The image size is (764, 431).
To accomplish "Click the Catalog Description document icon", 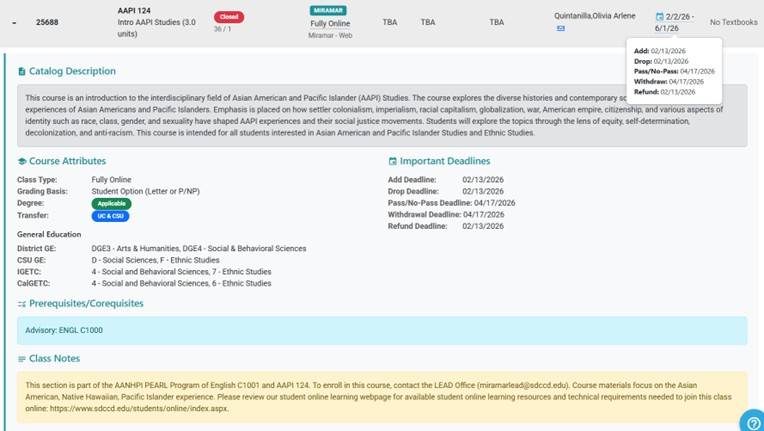I will click(x=21, y=72).
